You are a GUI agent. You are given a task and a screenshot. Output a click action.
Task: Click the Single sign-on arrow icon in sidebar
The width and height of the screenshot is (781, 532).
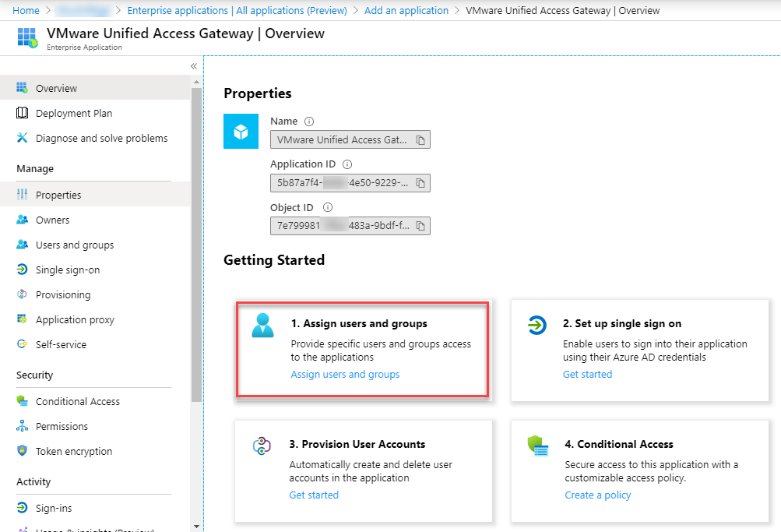pos(22,269)
